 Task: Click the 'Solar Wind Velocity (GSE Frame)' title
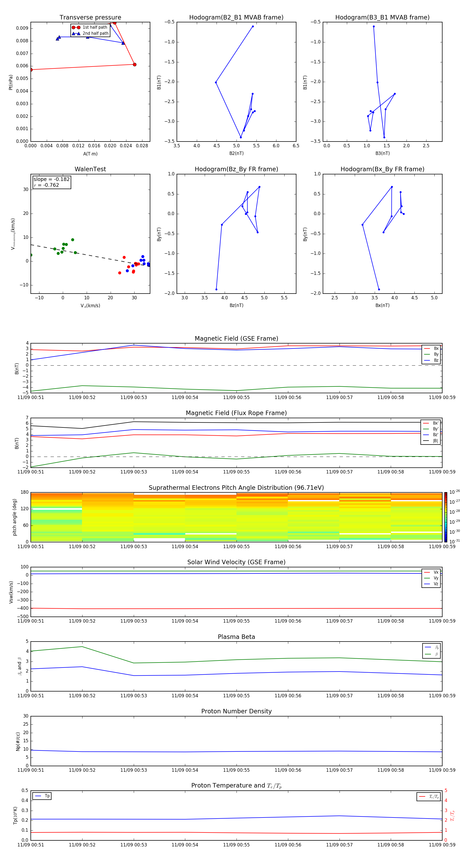tap(236, 562)
